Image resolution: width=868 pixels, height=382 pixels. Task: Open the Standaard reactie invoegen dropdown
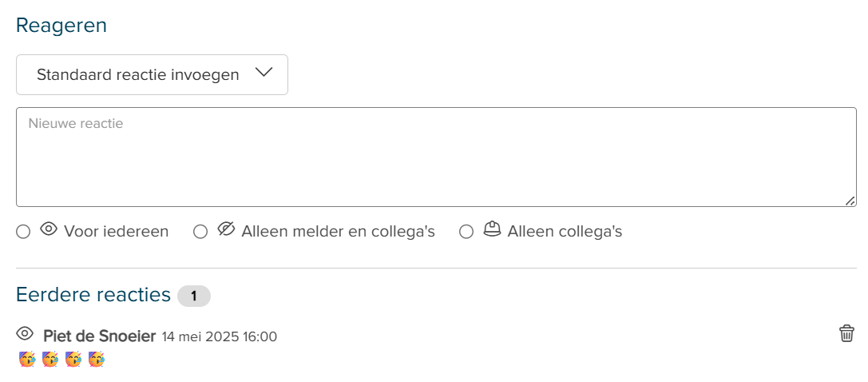click(153, 75)
